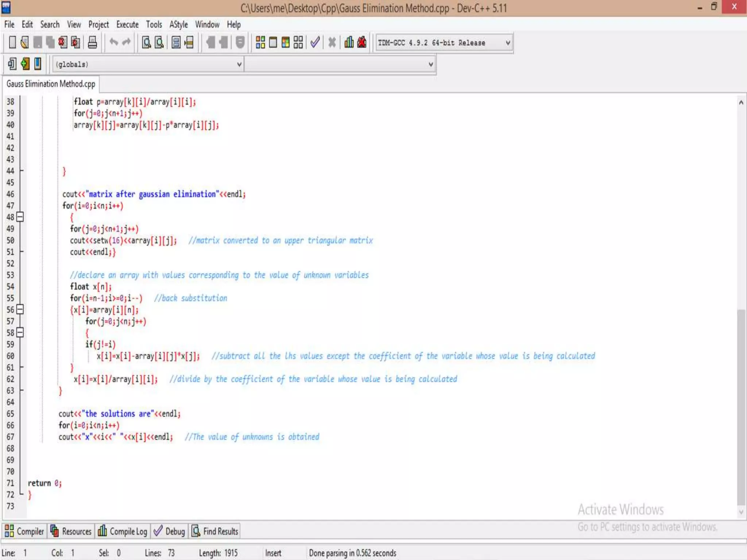Collapse the code fold at line 58
The image size is (747, 560).
click(20, 332)
